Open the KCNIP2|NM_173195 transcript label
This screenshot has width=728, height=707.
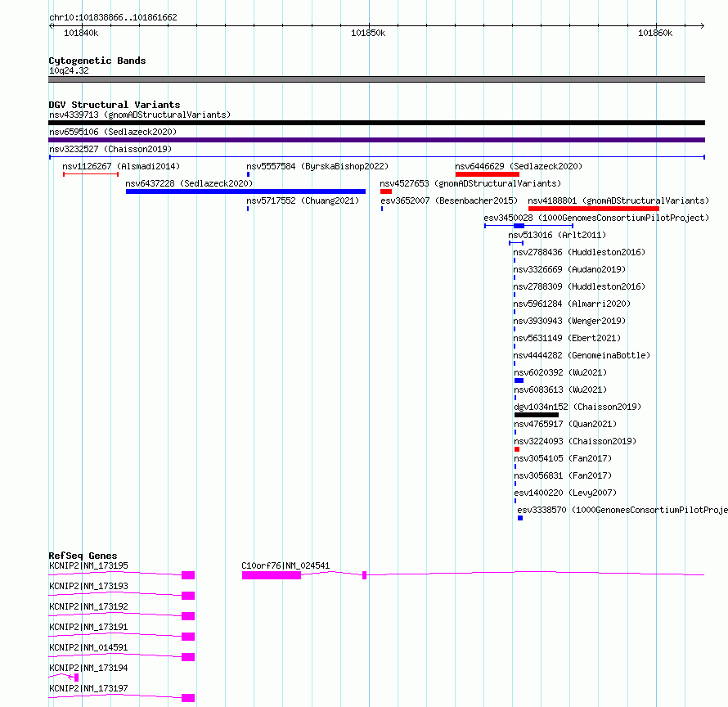pyautogui.click(x=88, y=565)
